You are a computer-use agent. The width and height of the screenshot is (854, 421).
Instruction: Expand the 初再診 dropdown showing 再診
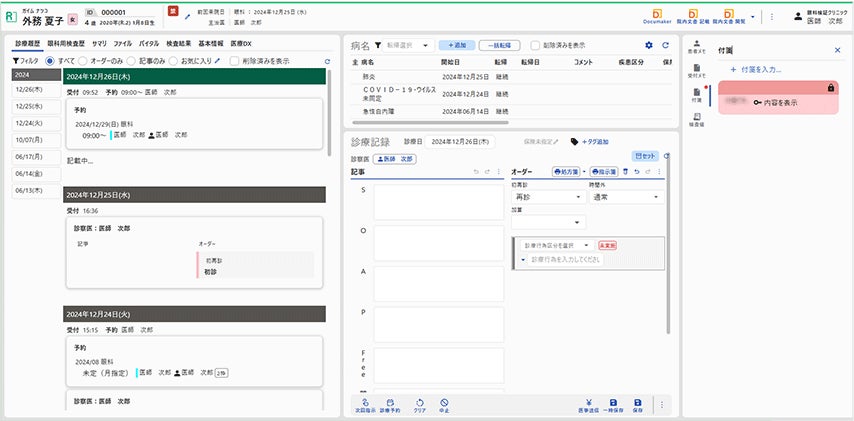click(x=545, y=197)
